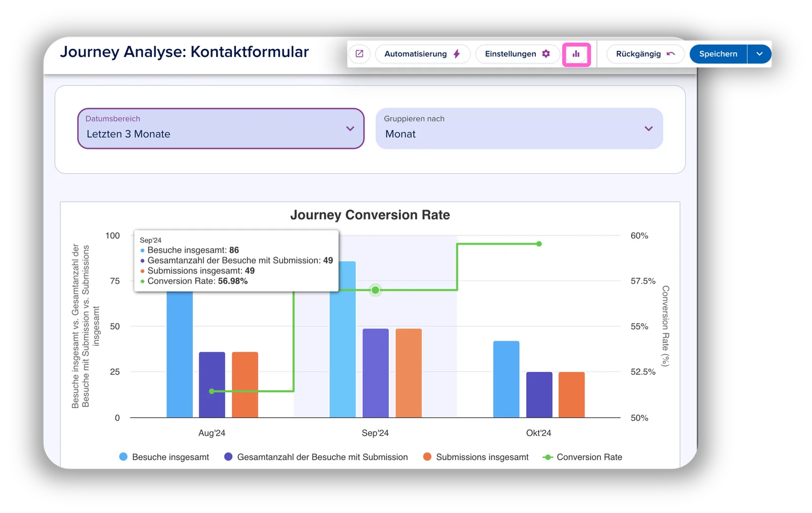Open the external link icon button
The width and height of the screenshot is (812, 513).
coord(359,54)
